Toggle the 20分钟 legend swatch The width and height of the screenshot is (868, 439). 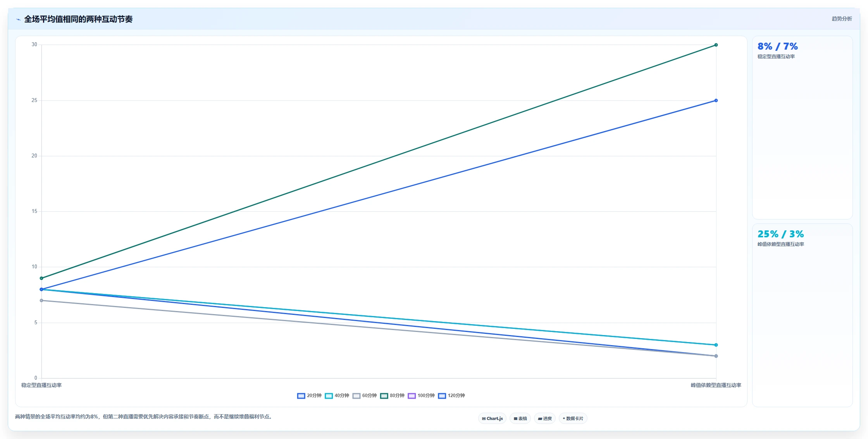coord(301,396)
